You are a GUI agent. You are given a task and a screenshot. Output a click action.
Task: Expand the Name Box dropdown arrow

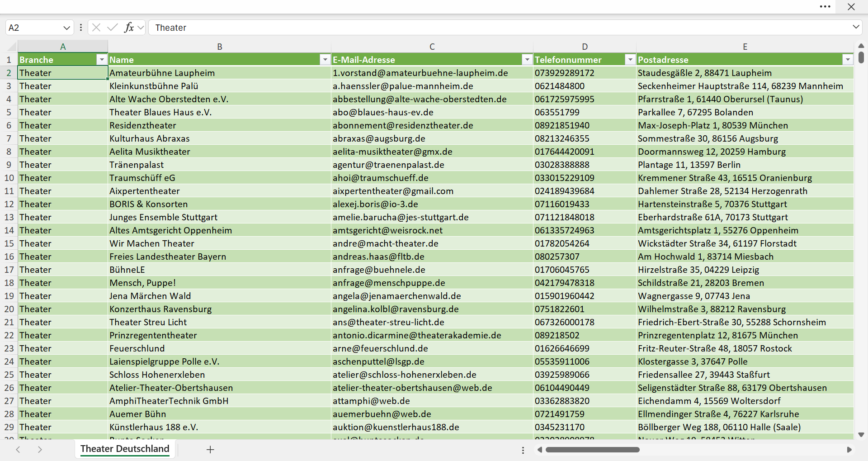pos(66,28)
